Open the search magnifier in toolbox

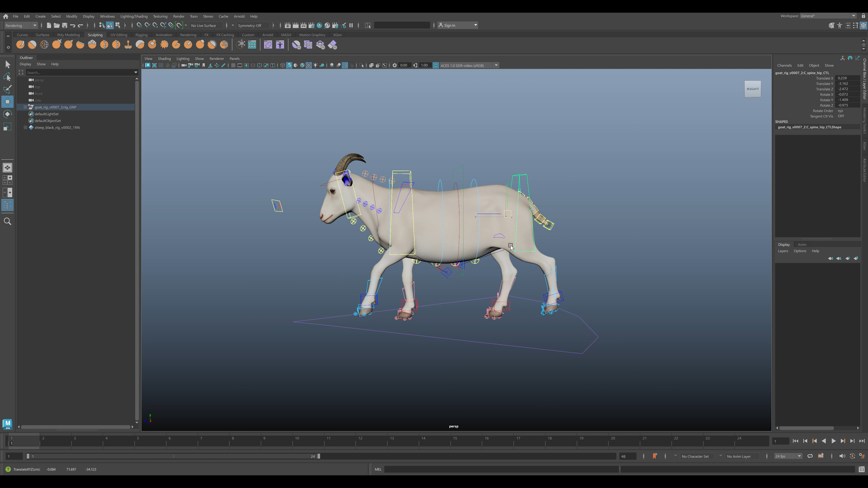(x=7, y=221)
